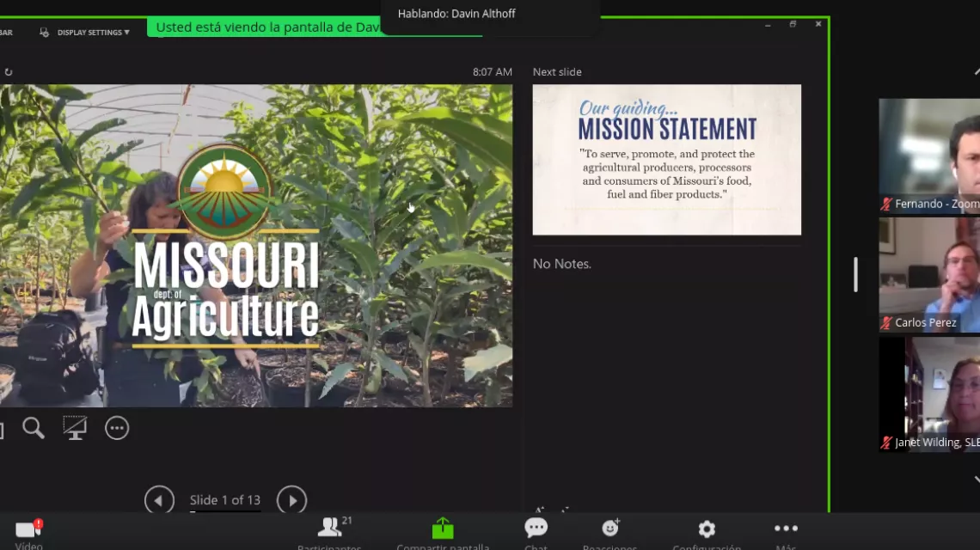
Task: Open Configuración gear settings
Action: click(x=707, y=530)
